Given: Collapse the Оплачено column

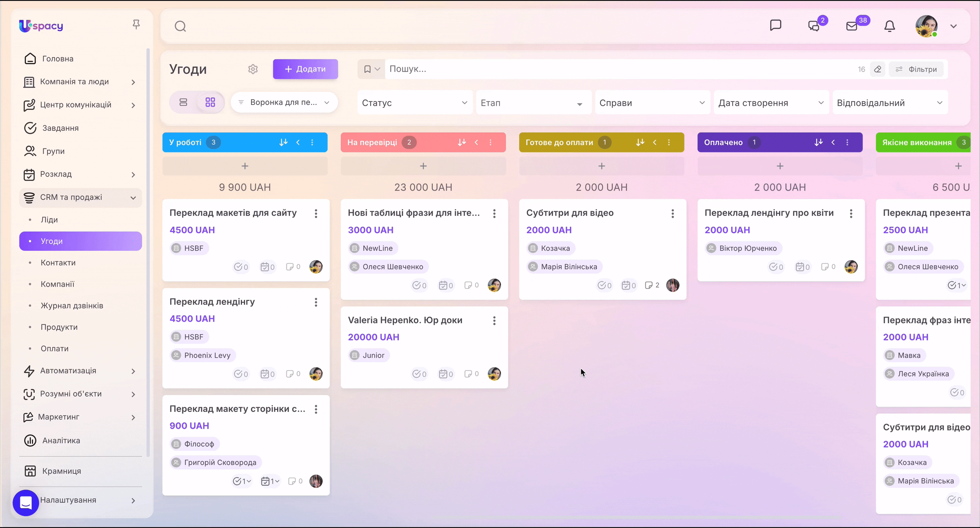Looking at the screenshot, I should 833,142.
